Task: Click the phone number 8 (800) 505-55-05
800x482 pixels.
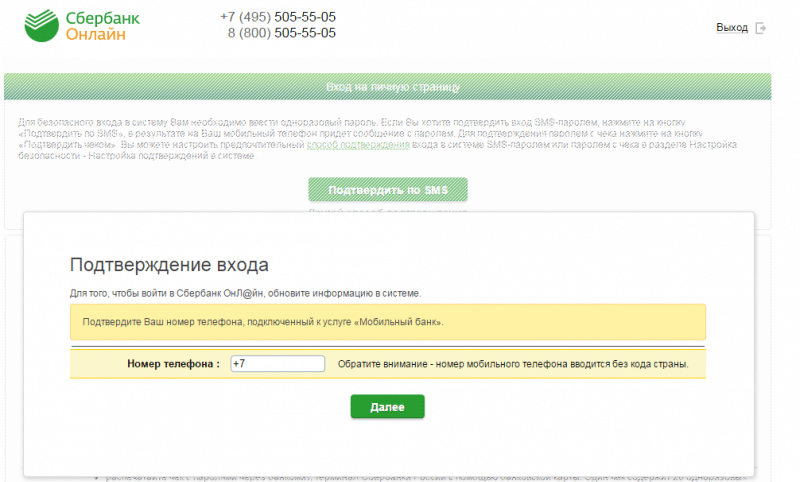Action: click(x=282, y=33)
